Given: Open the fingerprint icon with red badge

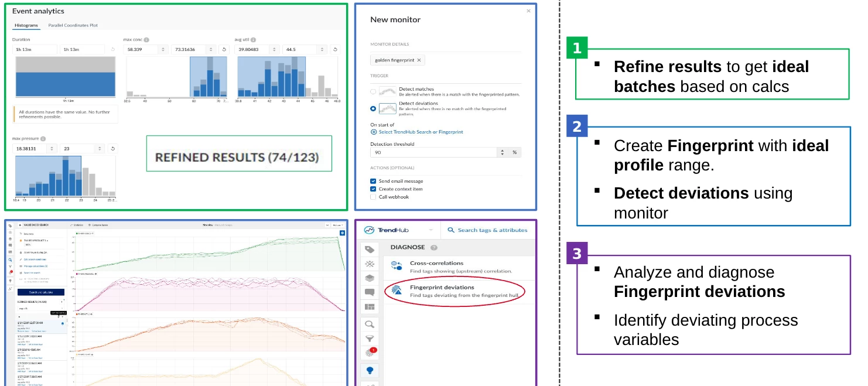Looking at the screenshot, I should pos(370,353).
